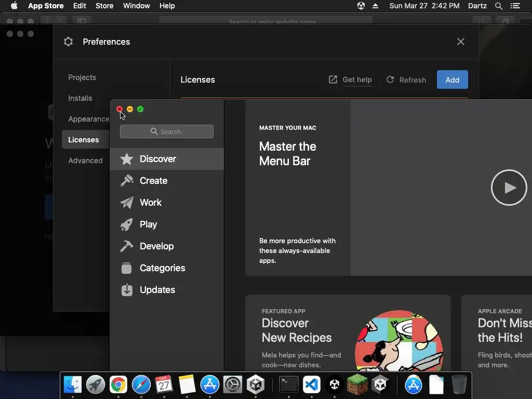Select the Work paper plane icon

[x=127, y=203]
